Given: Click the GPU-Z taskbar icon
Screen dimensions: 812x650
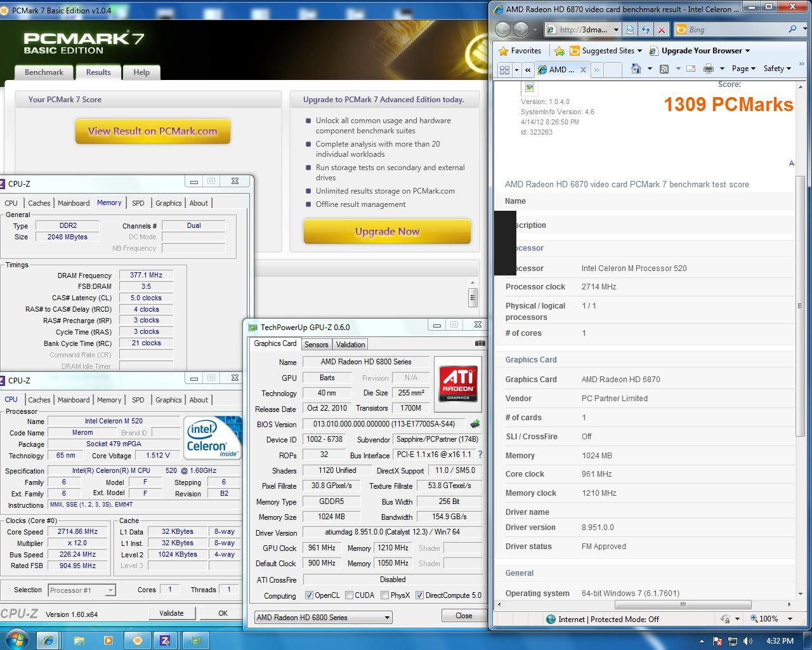Looking at the screenshot, I should point(195,640).
